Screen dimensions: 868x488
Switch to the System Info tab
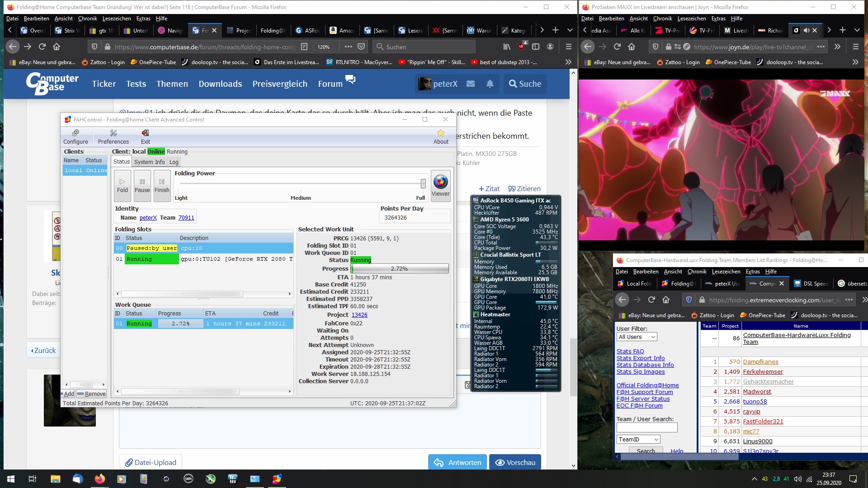click(149, 162)
